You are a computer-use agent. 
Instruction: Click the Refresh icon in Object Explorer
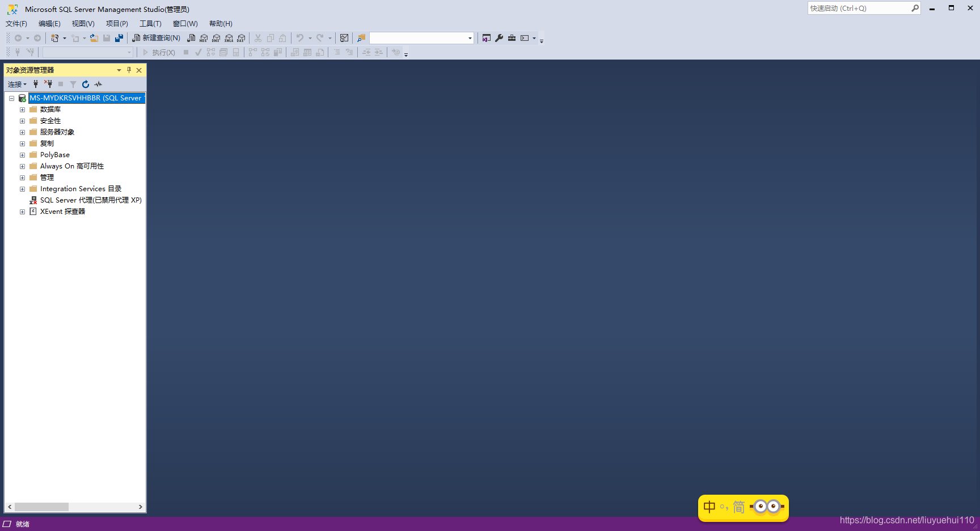[86, 84]
